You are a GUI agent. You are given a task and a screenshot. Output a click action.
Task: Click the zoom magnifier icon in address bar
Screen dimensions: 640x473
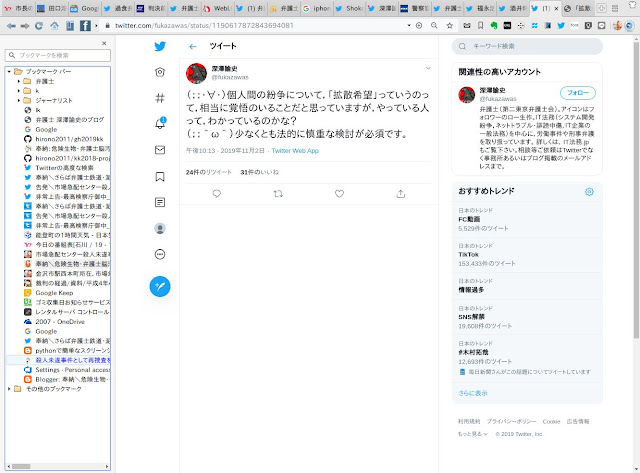coord(434,25)
